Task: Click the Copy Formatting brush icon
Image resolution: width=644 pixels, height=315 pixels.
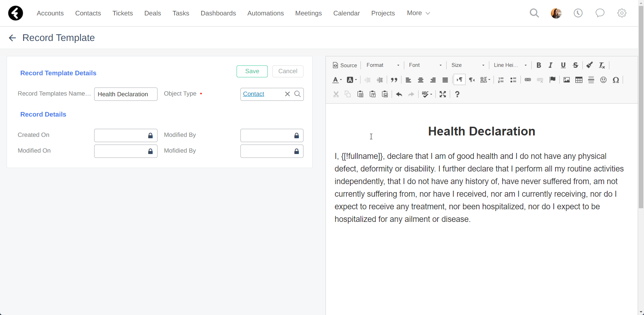Action: (x=589, y=65)
